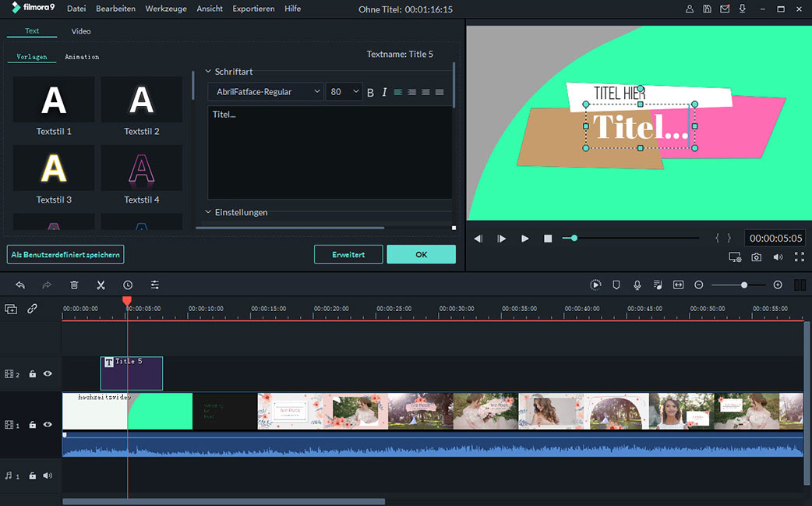Select the Textstil 1 preset
This screenshot has height=506, width=812.
pyautogui.click(x=54, y=107)
